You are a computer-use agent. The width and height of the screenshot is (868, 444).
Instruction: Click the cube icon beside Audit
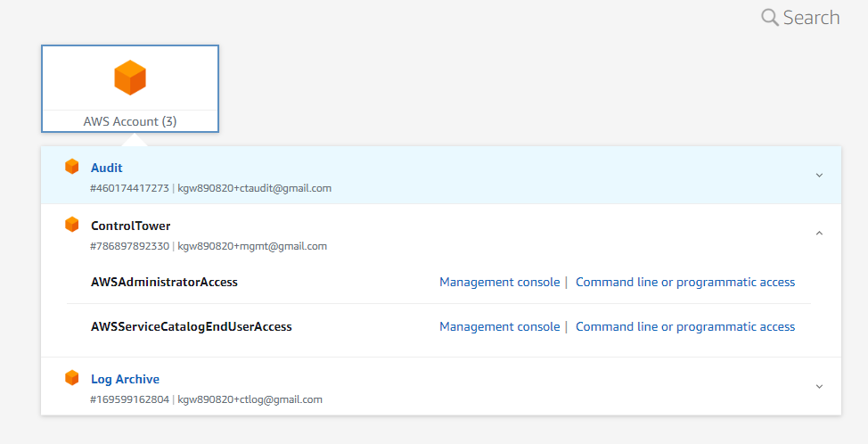[71, 167]
